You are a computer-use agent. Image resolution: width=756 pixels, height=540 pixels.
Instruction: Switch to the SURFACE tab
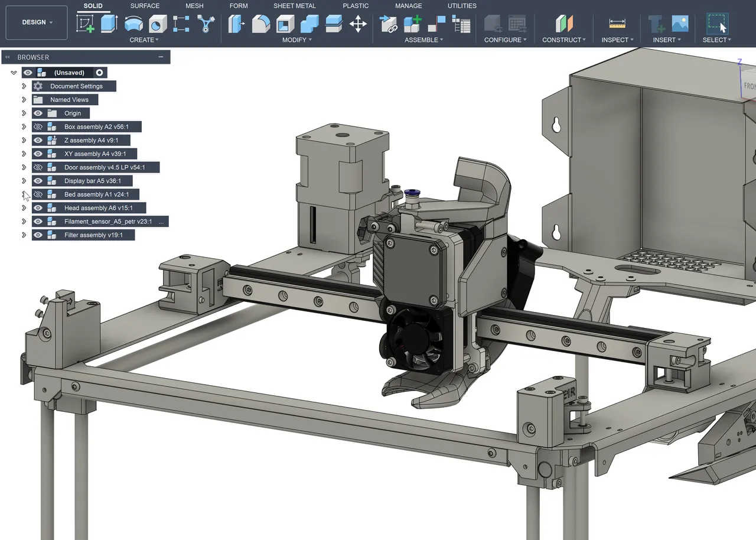[145, 5]
